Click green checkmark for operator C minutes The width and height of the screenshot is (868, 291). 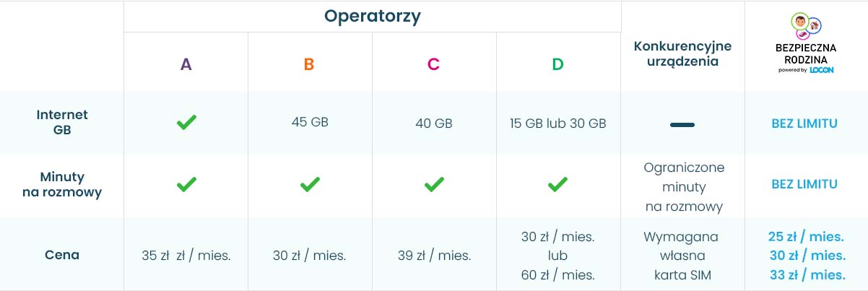(x=433, y=185)
